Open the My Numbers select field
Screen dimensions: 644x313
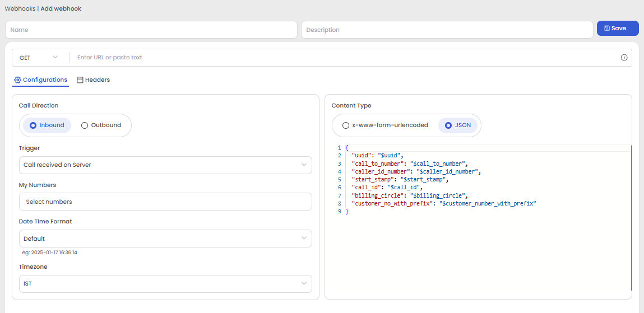[165, 202]
